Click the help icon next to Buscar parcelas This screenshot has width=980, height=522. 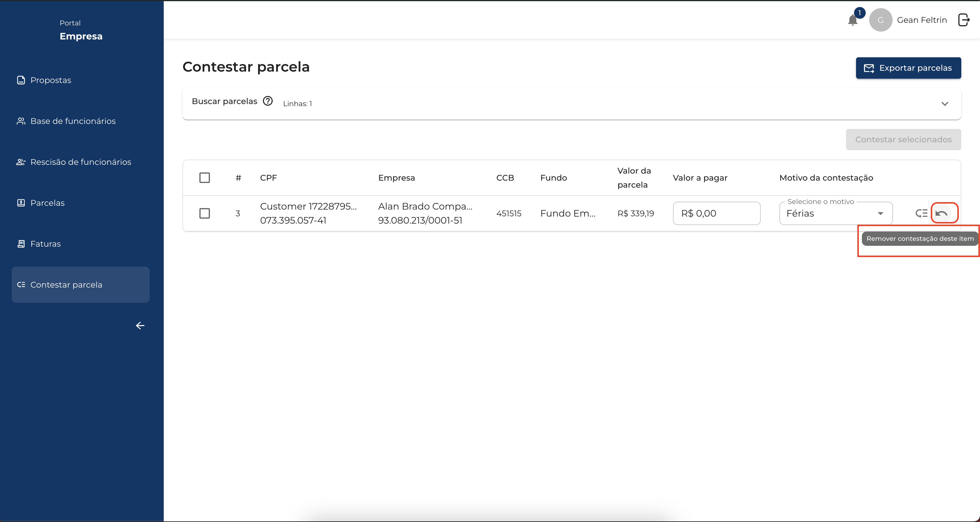(268, 101)
